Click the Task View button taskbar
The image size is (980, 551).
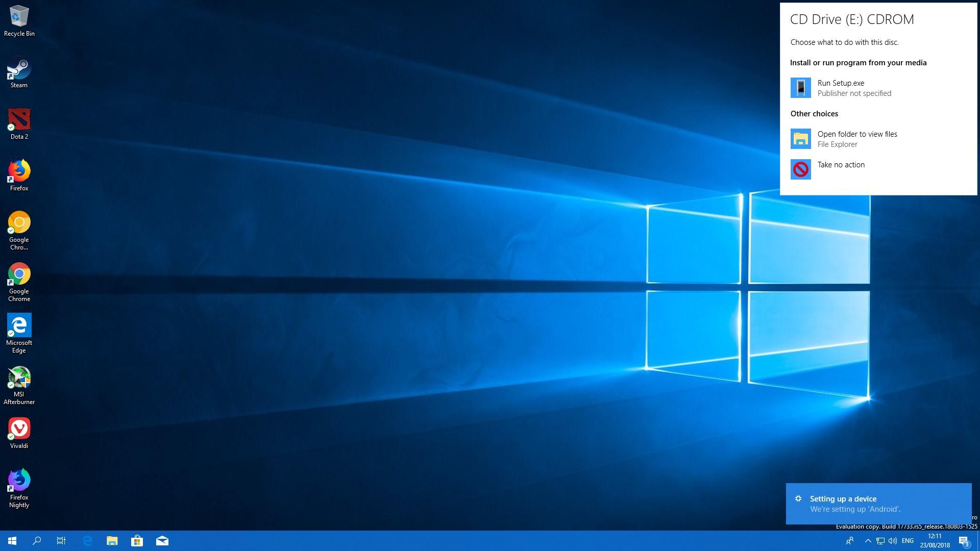[x=61, y=540]
